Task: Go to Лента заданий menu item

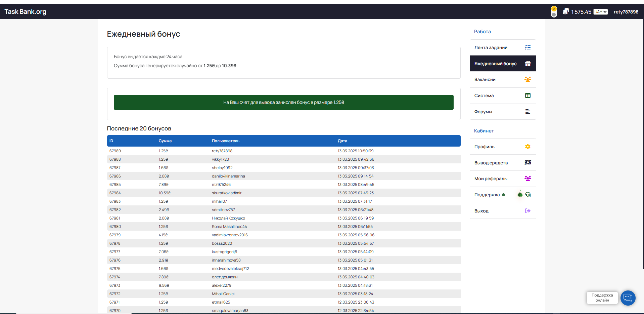Action: pos(491,47)
